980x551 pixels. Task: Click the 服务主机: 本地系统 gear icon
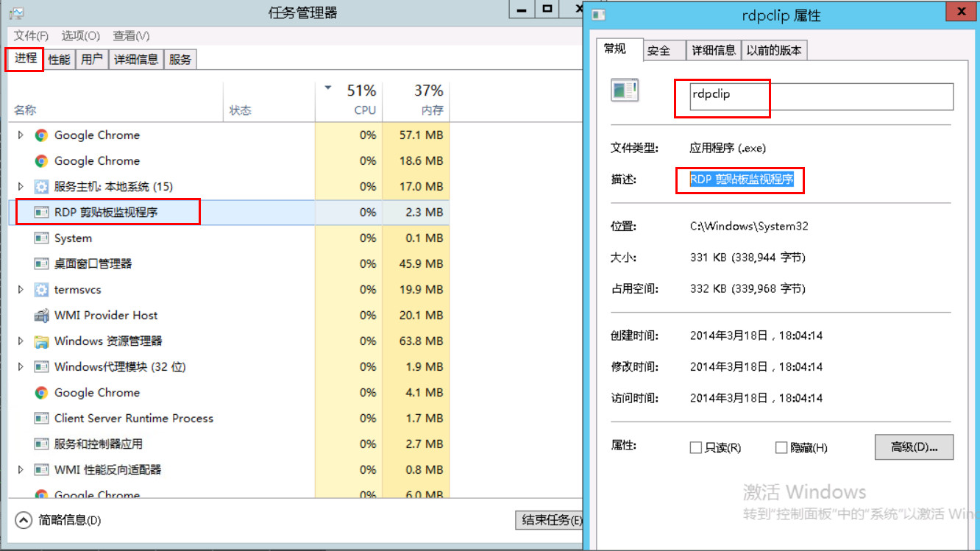pyautogui.click(x=41, y=187)
